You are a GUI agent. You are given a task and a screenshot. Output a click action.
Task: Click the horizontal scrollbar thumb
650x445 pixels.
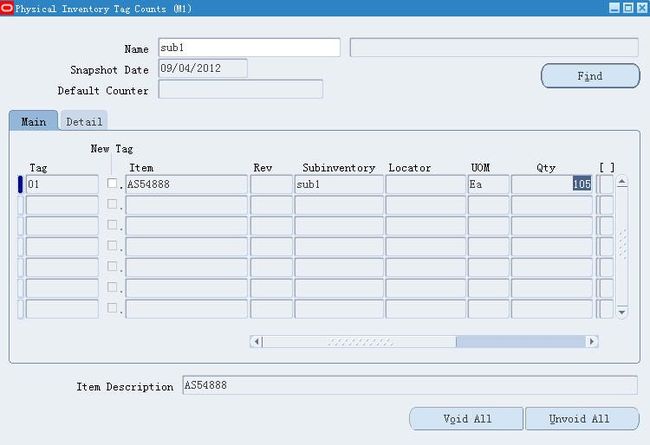360,341
